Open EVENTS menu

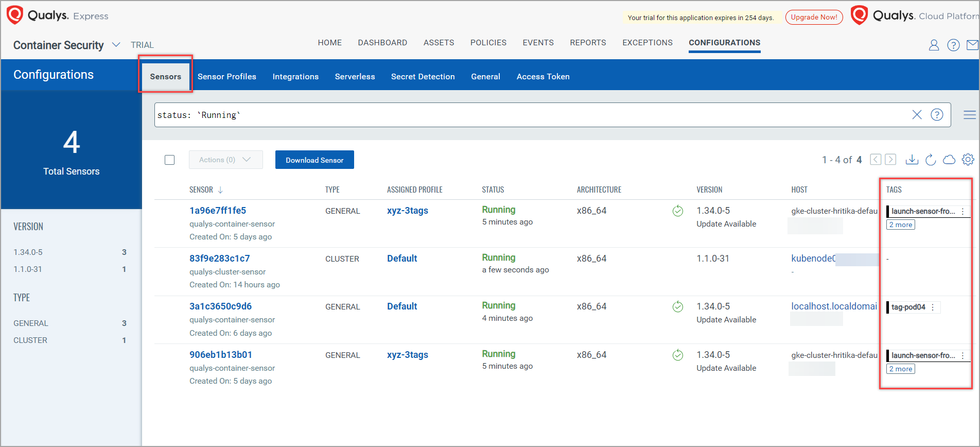(x=538, y=43)
